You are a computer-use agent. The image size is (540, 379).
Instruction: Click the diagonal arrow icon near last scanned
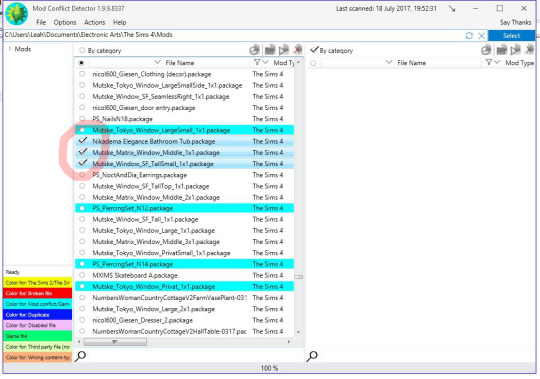[452, 9]
